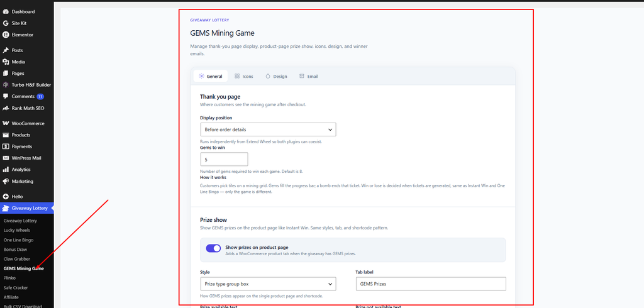Open the Safe Cracker submenu link
644x308 pixels.
click(16, 287)
